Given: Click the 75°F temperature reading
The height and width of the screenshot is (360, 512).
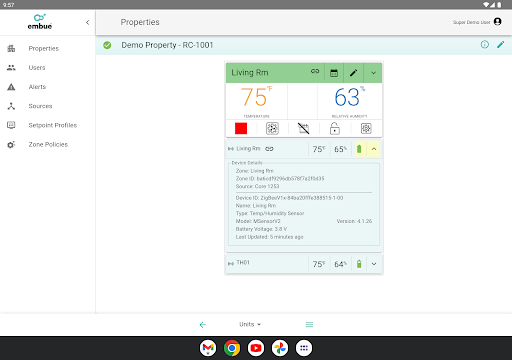Looking at the screenshot, I should point(256,97).
